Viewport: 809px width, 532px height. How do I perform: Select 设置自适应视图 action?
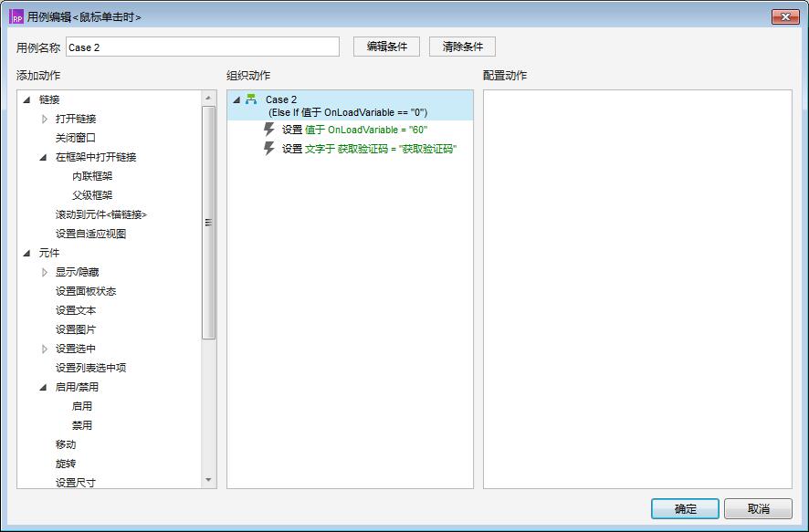pyautogui.click(x=90, y=234)
